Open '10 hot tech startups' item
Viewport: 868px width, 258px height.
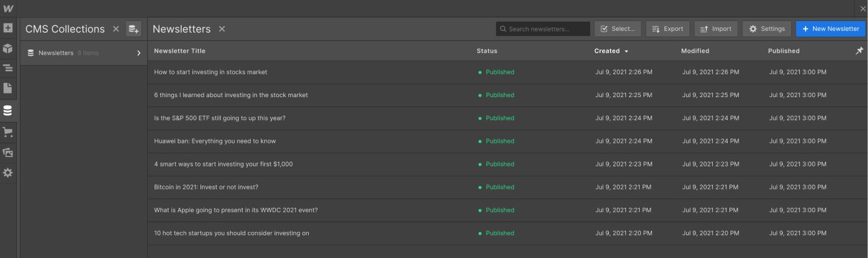[x=231, y=233]
